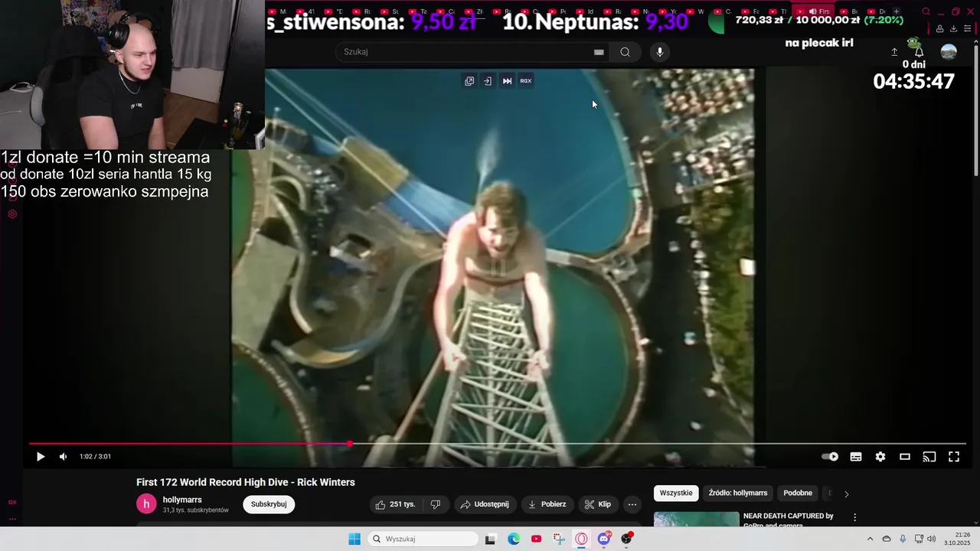Open the Snipping Tool taskbar icon
Image resolution: width=980 pixels, height=551 pixels.
pos(559,539)
